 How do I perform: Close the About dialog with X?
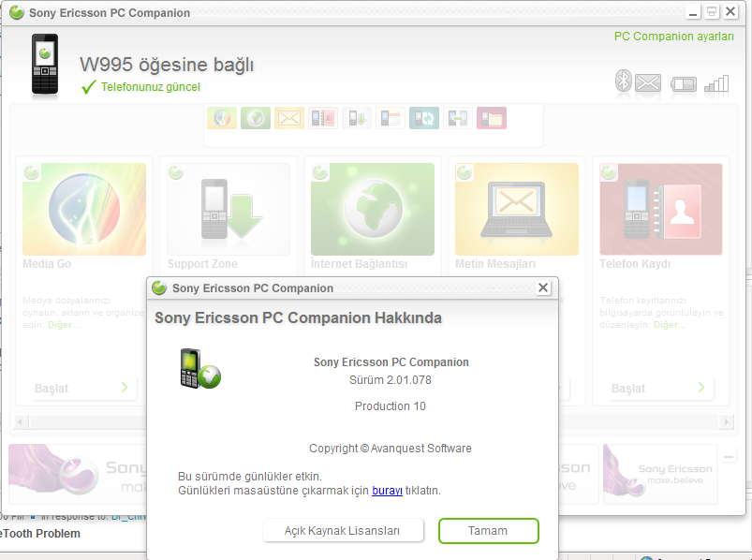[x=543, y=288]
